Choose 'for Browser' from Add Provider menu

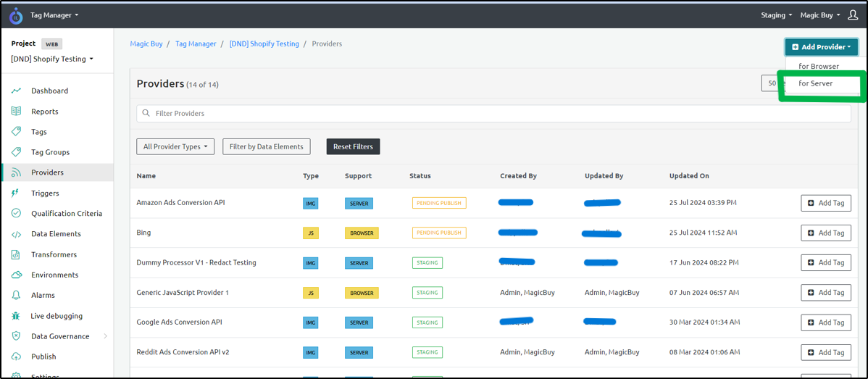(819, 66)
